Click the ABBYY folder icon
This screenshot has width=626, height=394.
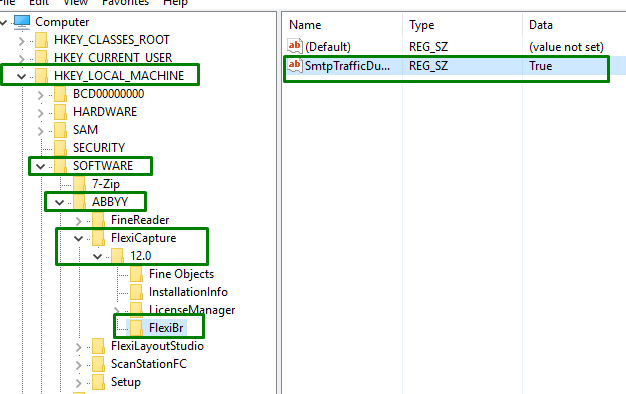click(79, 202)
